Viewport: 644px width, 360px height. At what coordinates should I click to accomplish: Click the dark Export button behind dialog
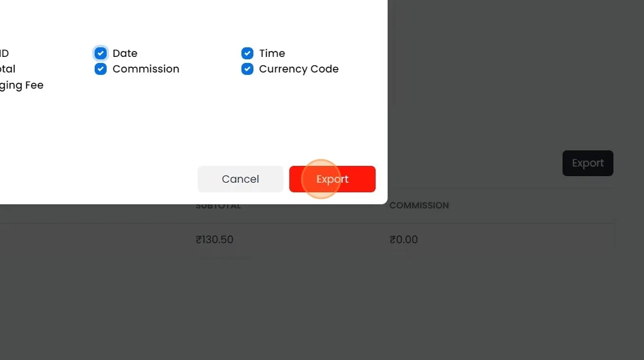(x=588, y=163)
